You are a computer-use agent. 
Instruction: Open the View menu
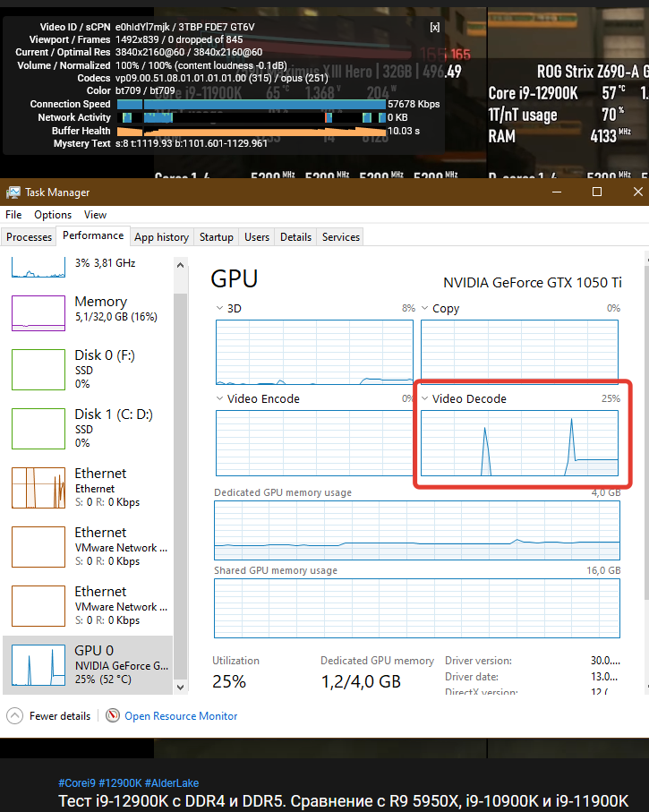95,214
